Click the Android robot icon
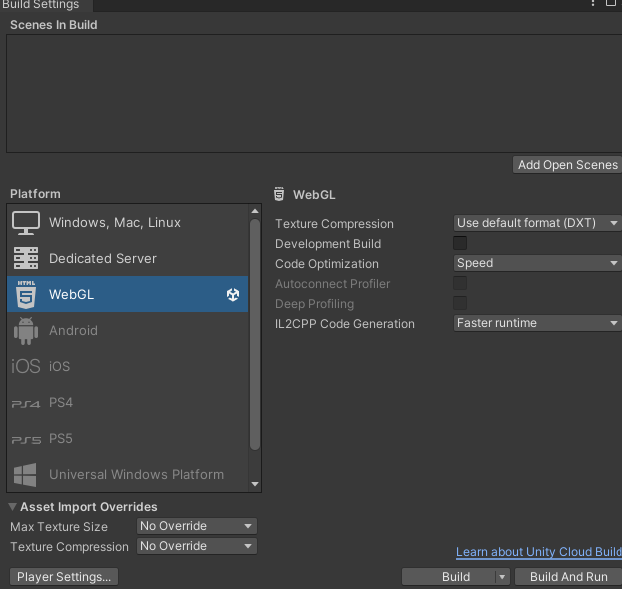Image resolution: width=622 pixels, height=589 pixels. pos(26,331)
